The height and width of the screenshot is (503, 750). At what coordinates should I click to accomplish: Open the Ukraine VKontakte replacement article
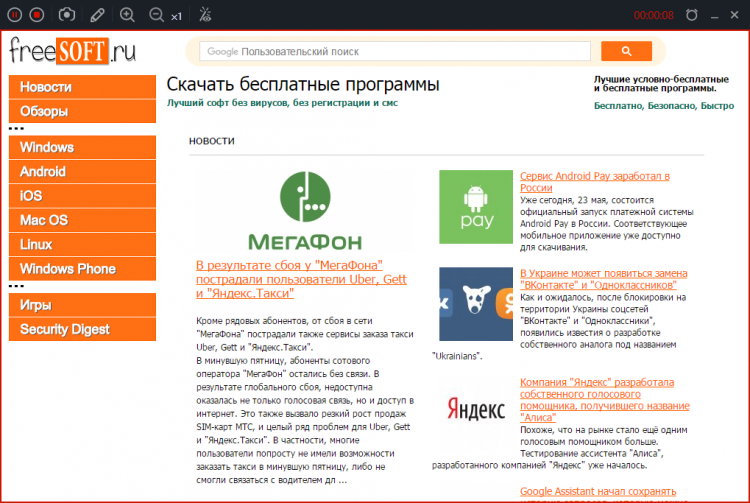coord(604,279)
